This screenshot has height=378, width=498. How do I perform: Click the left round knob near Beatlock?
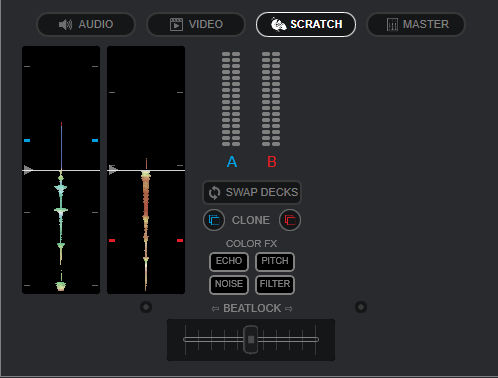click(146, 307)
